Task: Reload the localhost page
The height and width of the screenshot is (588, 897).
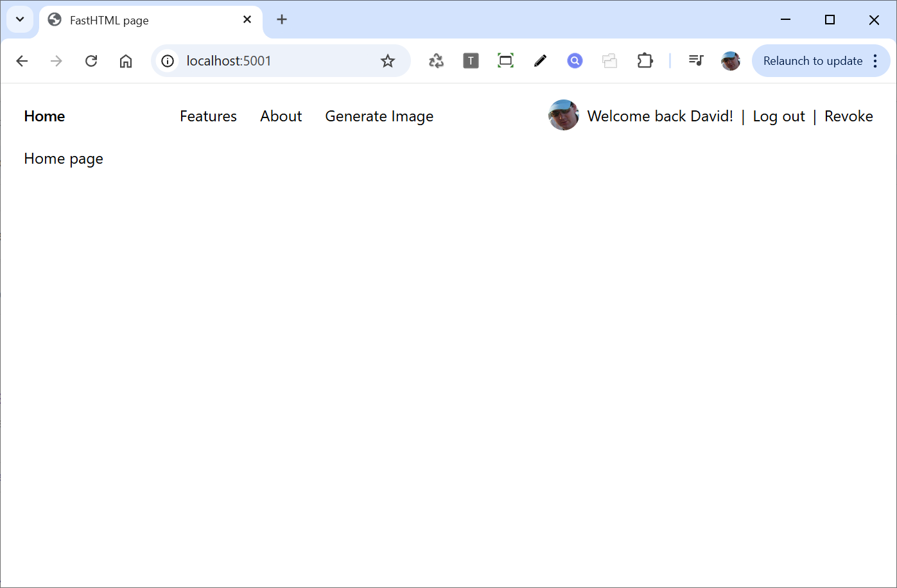Action: pos(91,61)
